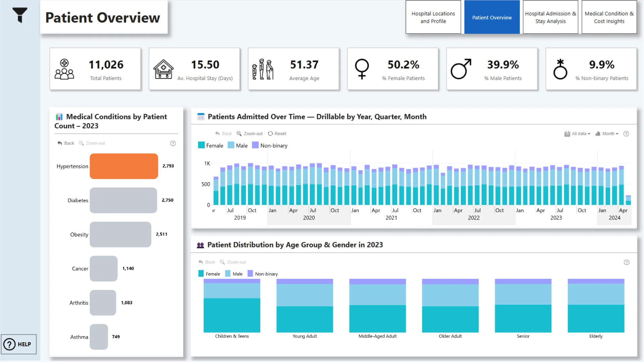Click the Total Patients people icon

(64, 69)
